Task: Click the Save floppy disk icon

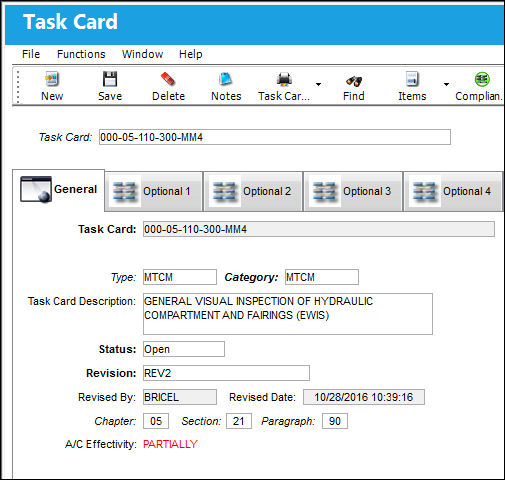Action: pyautogui.click(x=110, y=79)
